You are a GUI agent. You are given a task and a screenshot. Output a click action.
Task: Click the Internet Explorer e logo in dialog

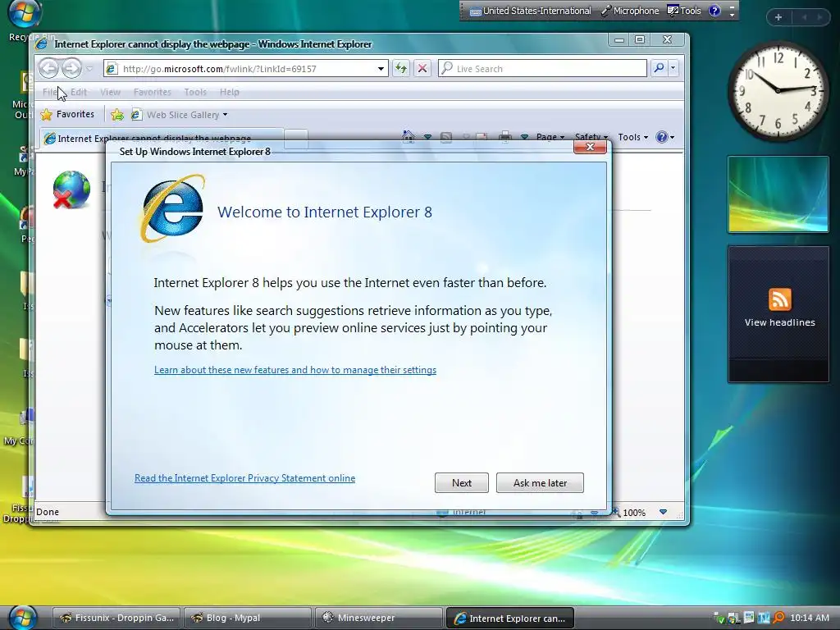pyautogui.click(x=172, y=208)
